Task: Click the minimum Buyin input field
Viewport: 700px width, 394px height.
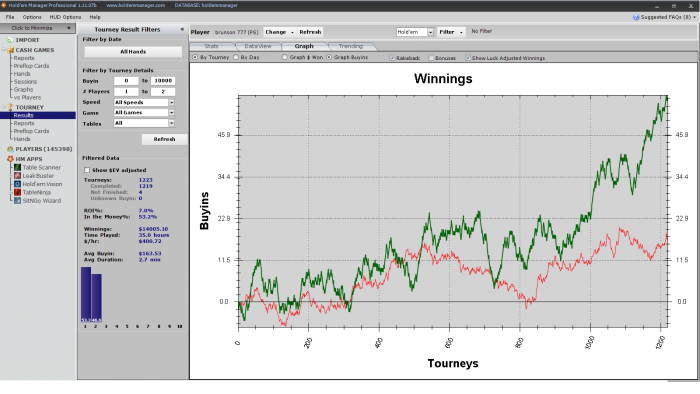Action: 126,81
